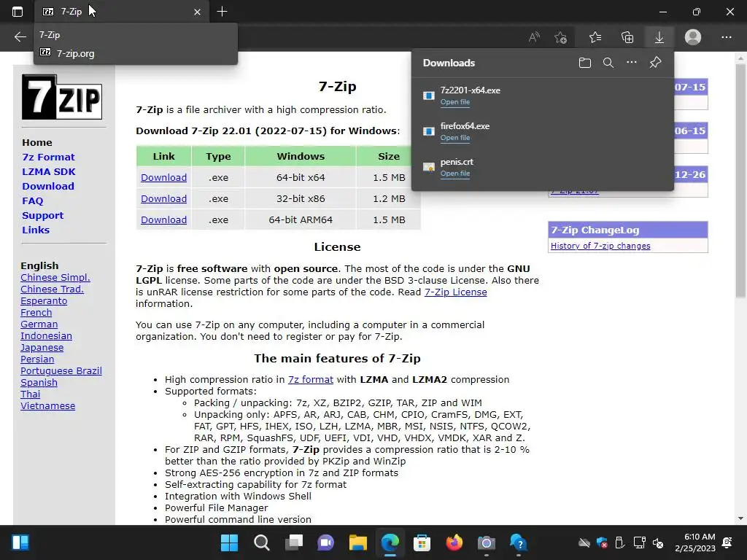Open Widgets button on taskbar

point(20,542)
